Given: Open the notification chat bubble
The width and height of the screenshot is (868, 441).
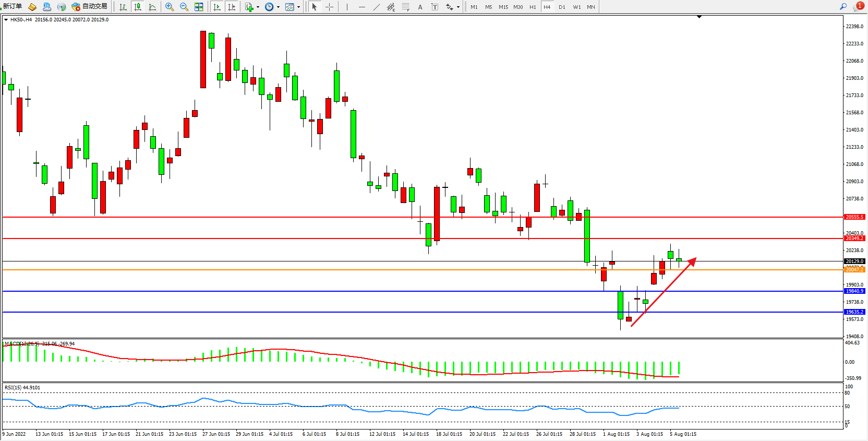Looking at the screenshot, I should [x=858, y=7].
